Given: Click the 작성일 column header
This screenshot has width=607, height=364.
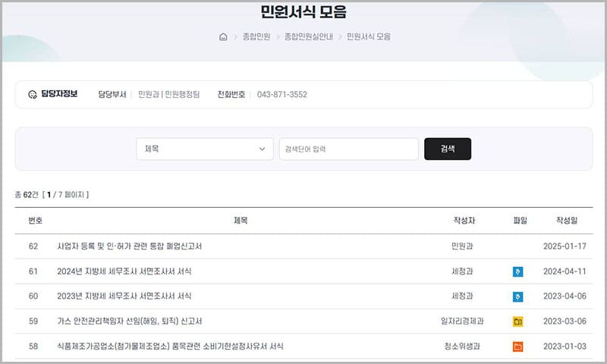Looking at the screenshot, I should pyautogui.click(x=567, y=221).
